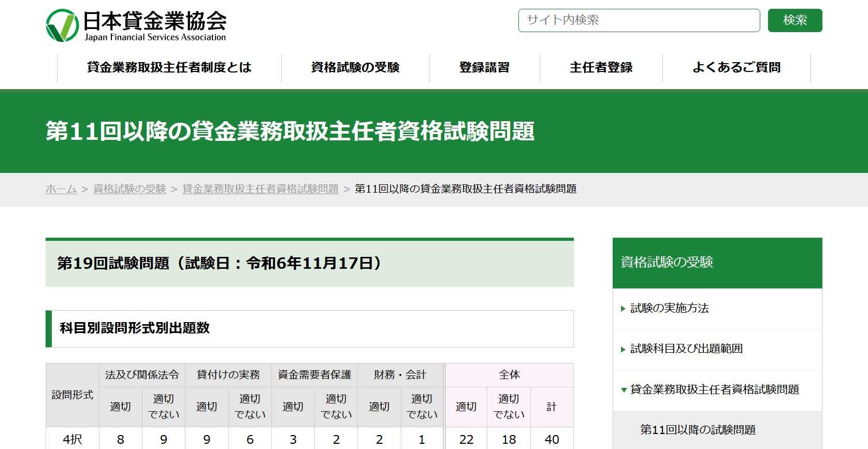
Task: Click the sidebar 資格試験の受験 header
Action: [x=667, y=262]
